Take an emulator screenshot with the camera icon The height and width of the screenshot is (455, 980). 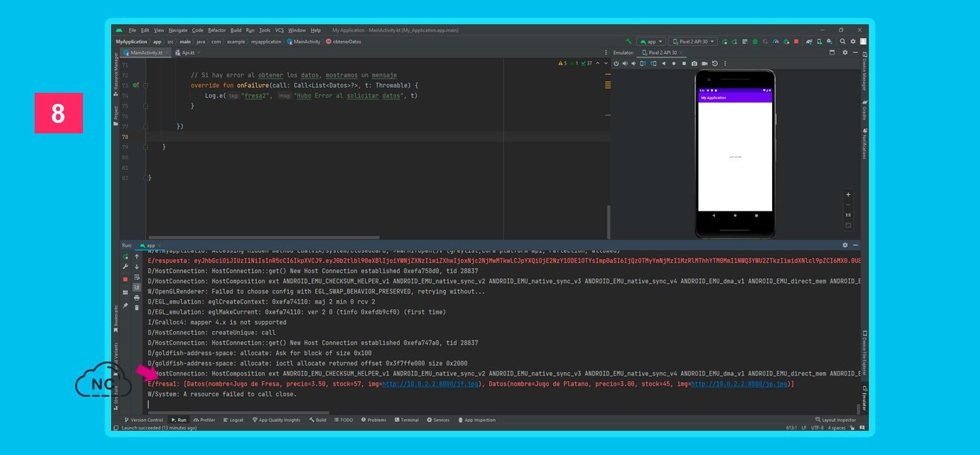click(x=694, y=63)
